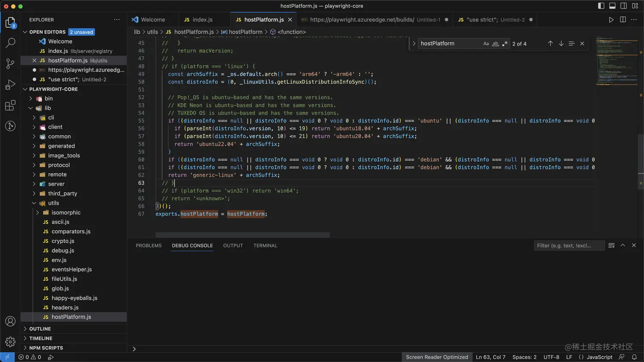Collapse the Open Editors section
Image resolution: width=644 pixels, height=362 pixels.
(x=25, y=32)
